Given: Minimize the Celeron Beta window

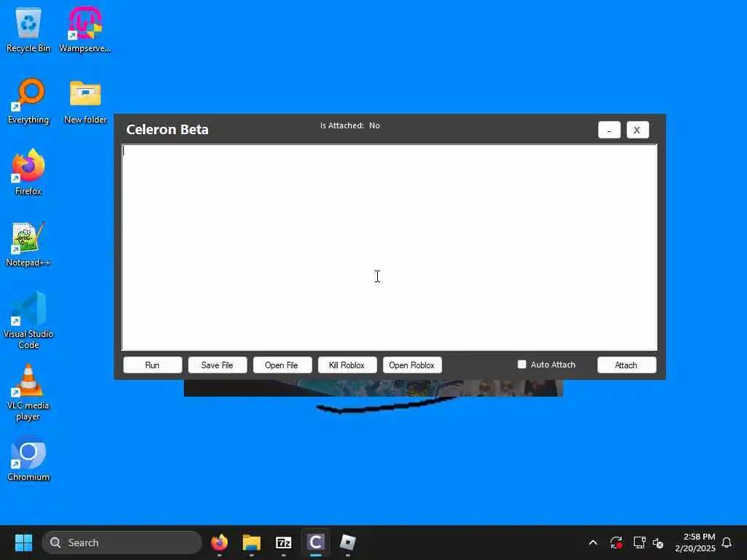Looking at the screenshot, I should [609, 130].
